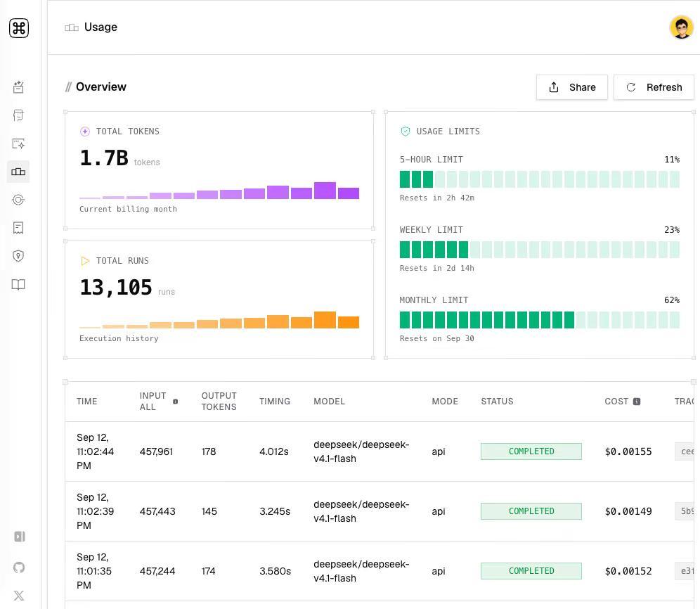Open the open-book docs sidebar icon
Screen dimensions: 700x609
(18, 284)
